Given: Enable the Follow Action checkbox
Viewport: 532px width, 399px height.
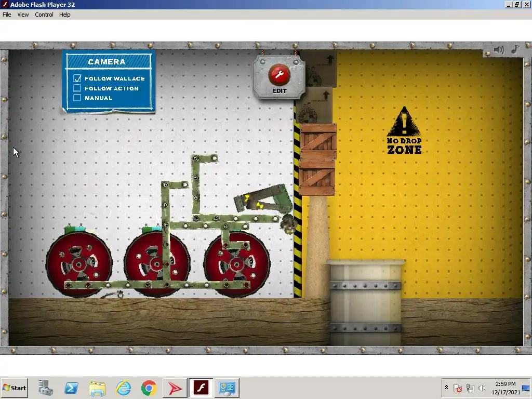Looking at the screenshot, I should point(77,88).
